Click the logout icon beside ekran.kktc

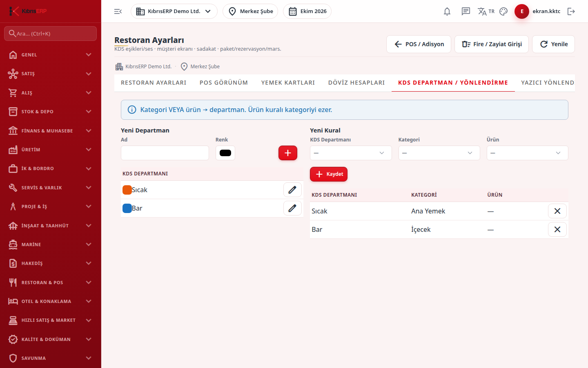571,11
